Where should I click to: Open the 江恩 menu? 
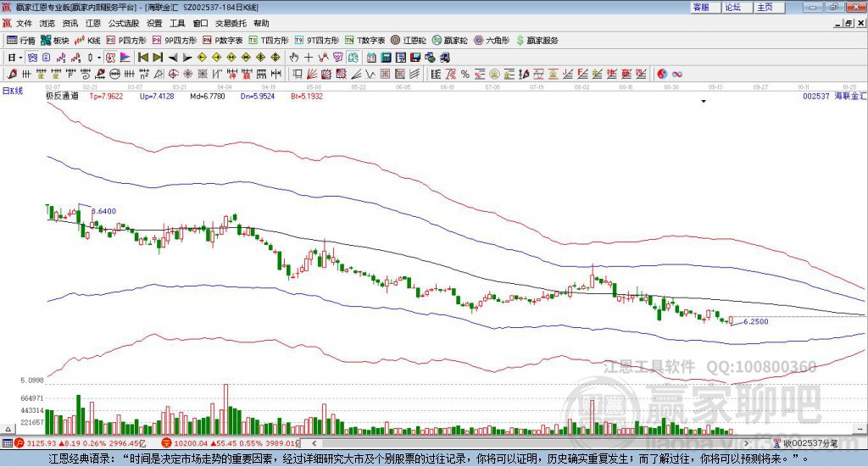[x=93, y=23]
